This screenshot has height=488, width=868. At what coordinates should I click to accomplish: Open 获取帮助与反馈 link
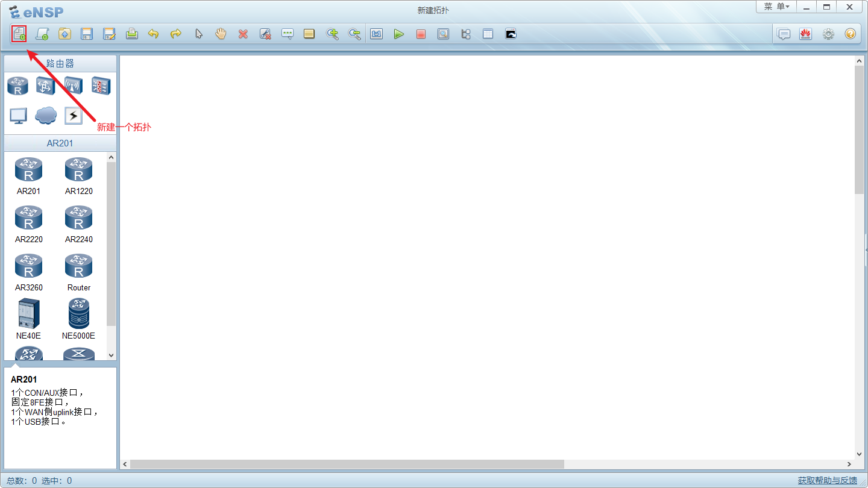[828, 480]
